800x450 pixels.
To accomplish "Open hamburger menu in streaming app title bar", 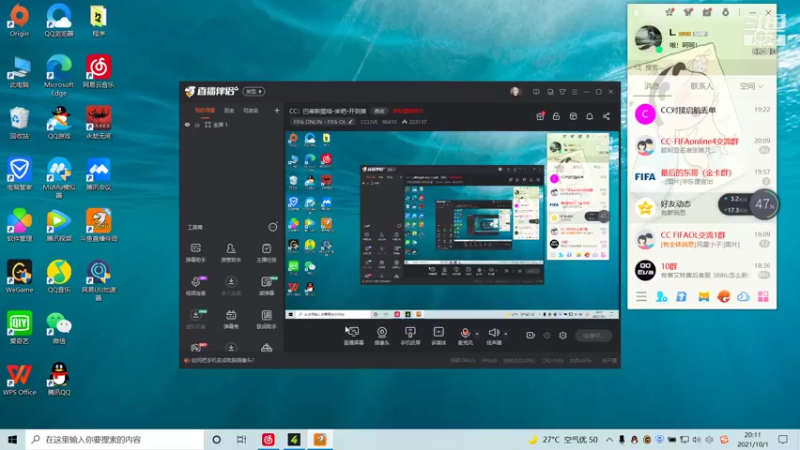I will coord(574,92).
